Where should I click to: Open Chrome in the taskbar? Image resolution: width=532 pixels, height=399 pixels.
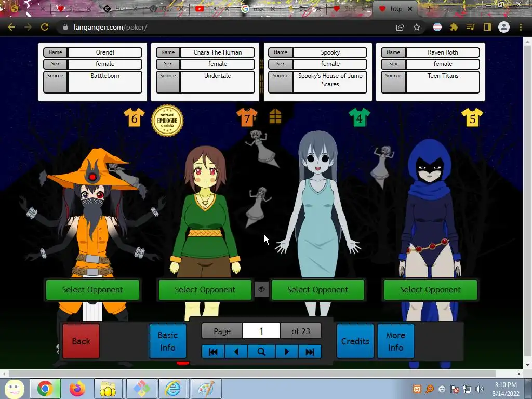(45, 389)
